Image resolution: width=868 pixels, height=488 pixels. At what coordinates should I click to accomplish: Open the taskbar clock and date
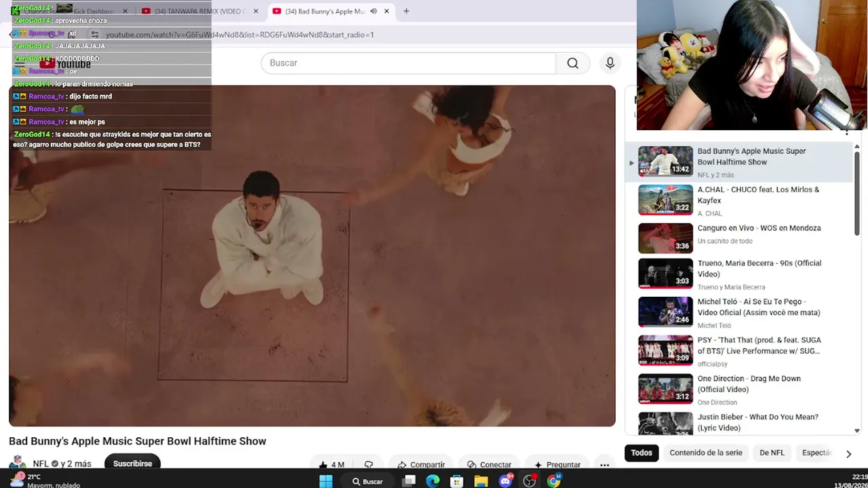(x=850, y=481)
